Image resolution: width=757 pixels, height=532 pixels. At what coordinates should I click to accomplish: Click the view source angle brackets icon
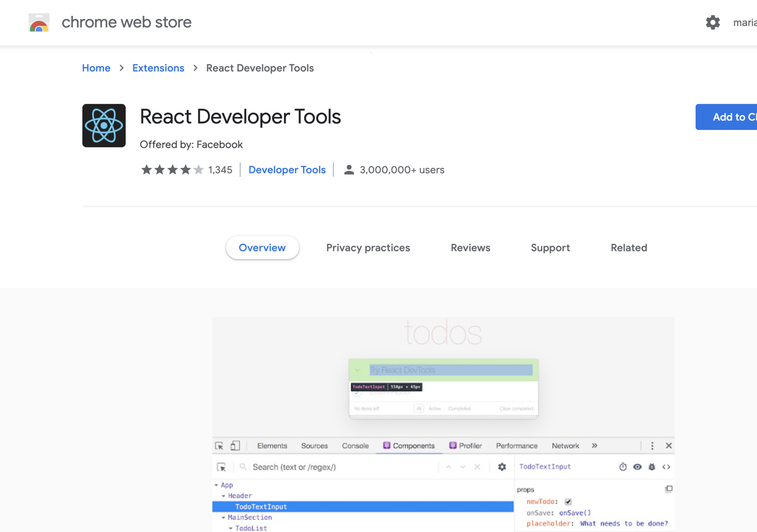pos(666,467)
